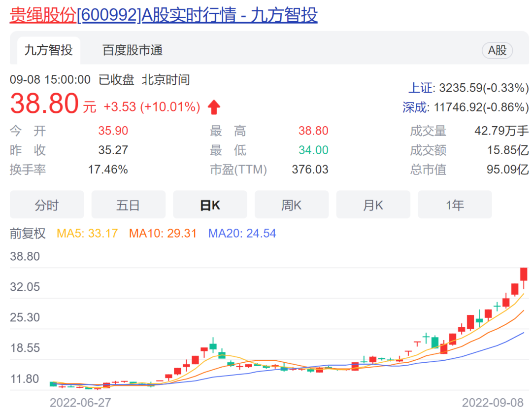532x413 pixels.
Task: Click the 2022-06-27 start date label
Action: click(80, 403)
